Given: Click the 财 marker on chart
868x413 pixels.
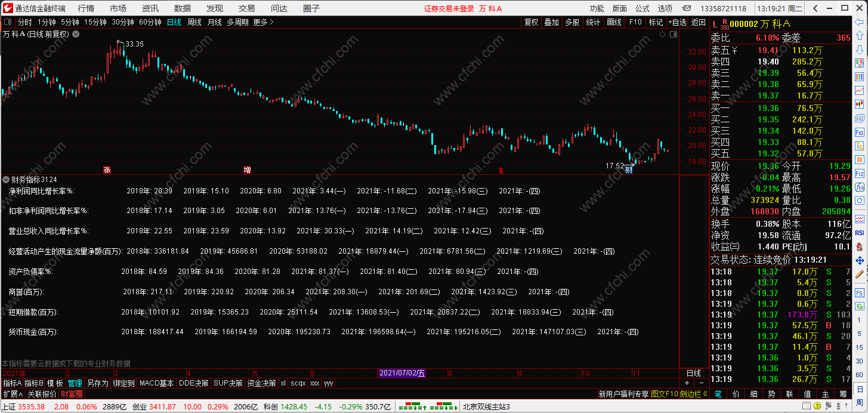Looking at the screenshot, I should coord(628,169).
